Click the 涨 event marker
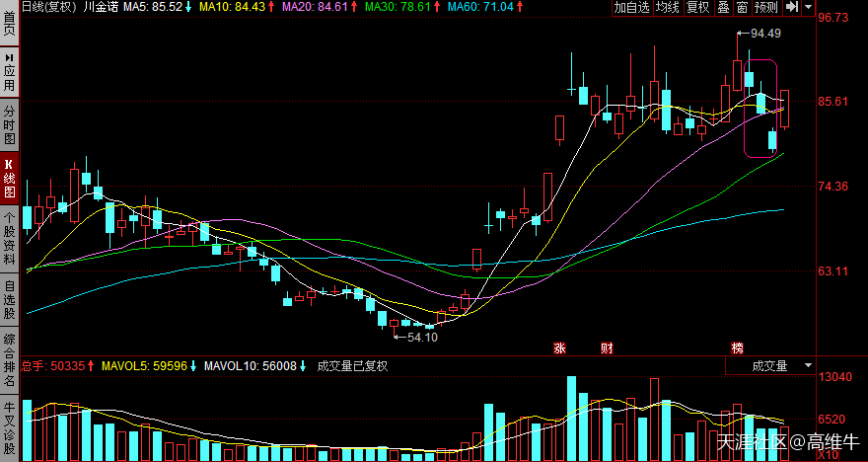 [559, 347]
